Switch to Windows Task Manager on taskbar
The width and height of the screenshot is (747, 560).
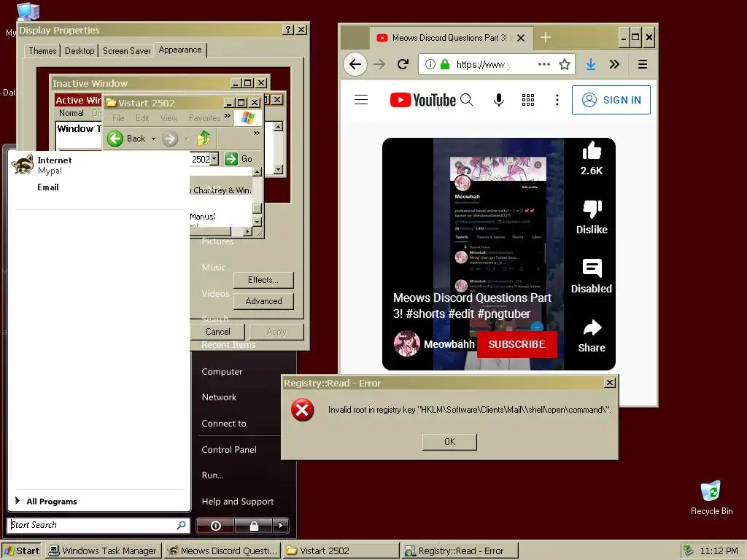click(x=104, y=551)
